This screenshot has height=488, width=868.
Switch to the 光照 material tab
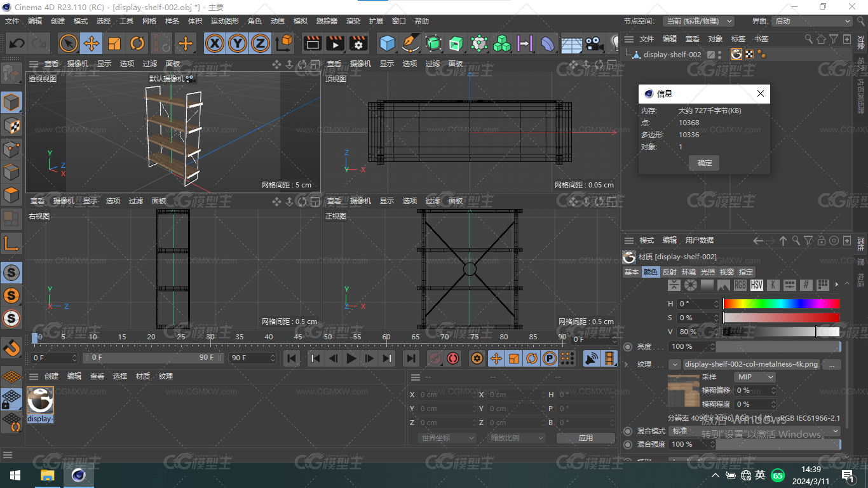point(708,272)
